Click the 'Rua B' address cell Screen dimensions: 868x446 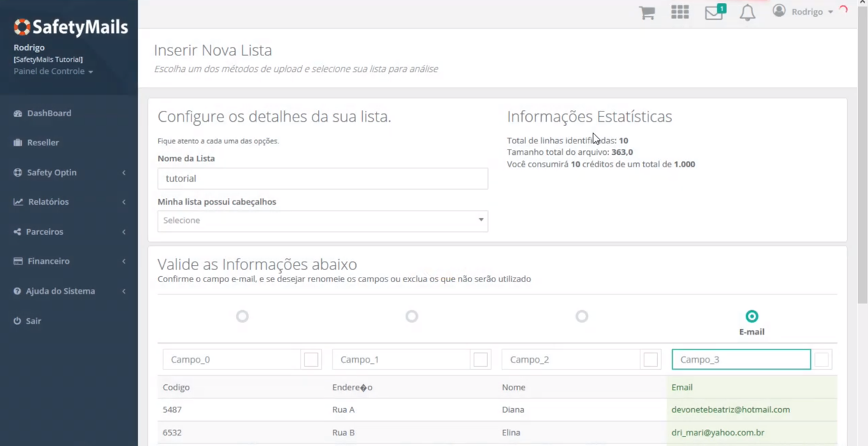pyautogui.click(x=344, y=433)
